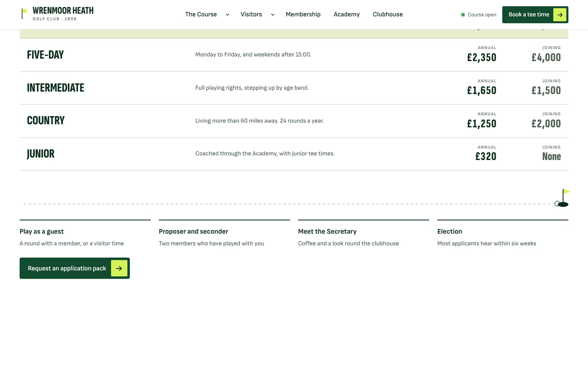This screenshot has width=588, height=368.
Task: Click the Book a tee time button
Action: coord(535,15)
